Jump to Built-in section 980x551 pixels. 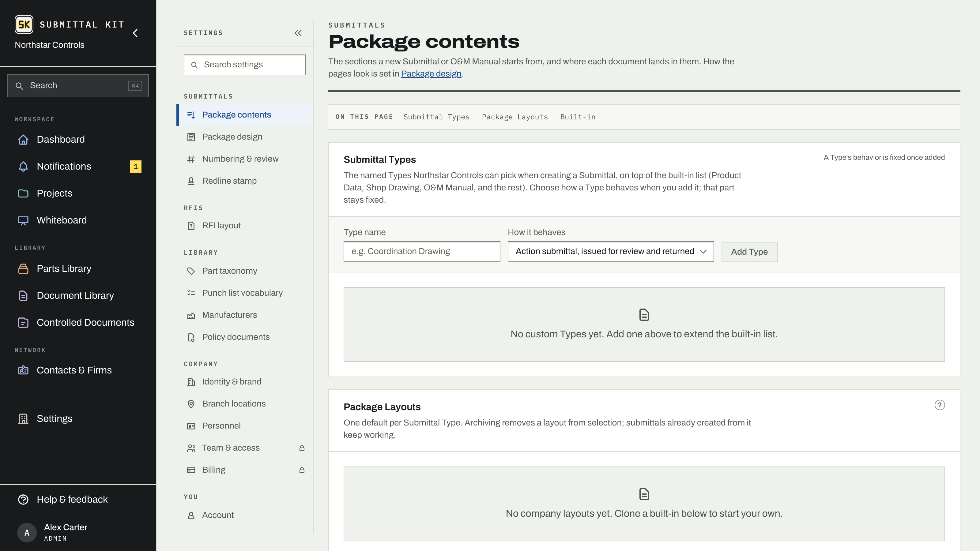pyautogui.click(x=578, y=117)
